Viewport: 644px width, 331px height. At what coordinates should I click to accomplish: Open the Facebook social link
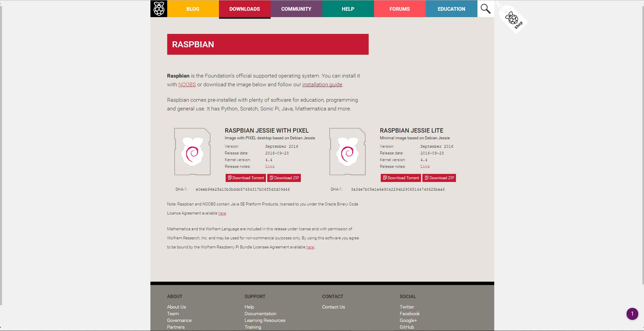coord(410,314)
